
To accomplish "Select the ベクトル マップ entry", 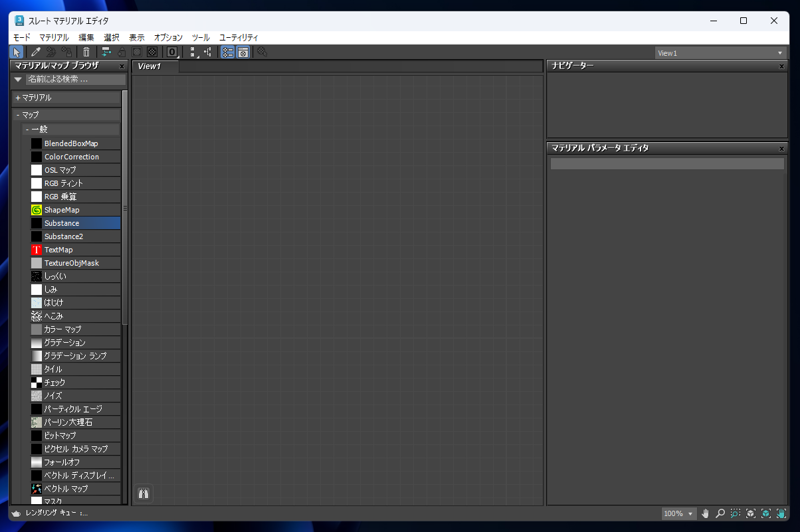I will coord(76,488).
